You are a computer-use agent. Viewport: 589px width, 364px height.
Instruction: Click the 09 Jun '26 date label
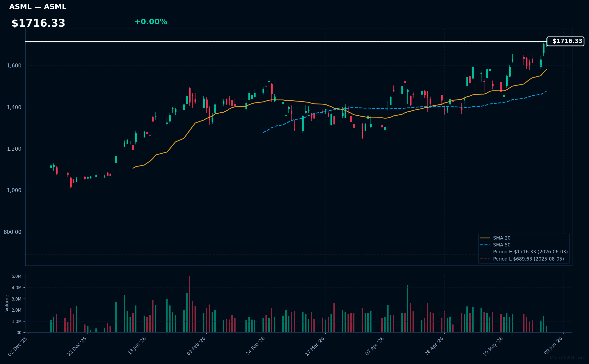(553, 345)
